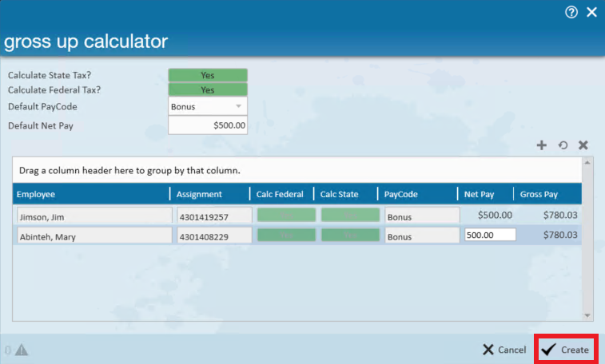Toggle Calc State for Jimson, Jim

(x=350, y=215)
